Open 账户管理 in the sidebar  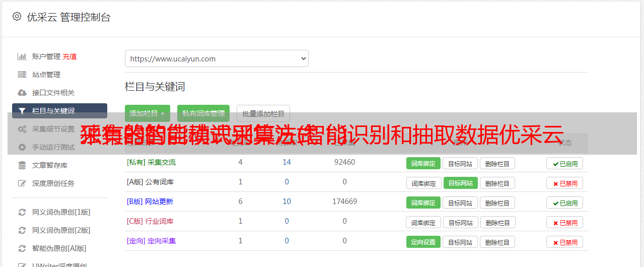coord(46,56)
